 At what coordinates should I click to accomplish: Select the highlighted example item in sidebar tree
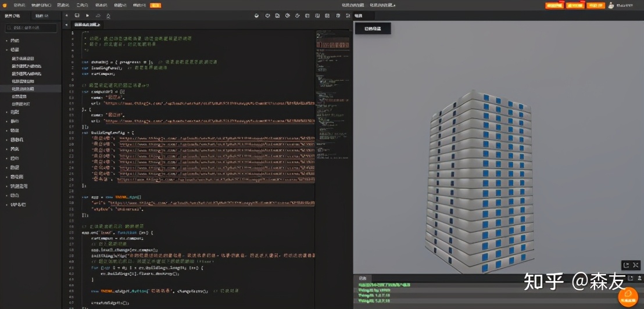[23, 89]
